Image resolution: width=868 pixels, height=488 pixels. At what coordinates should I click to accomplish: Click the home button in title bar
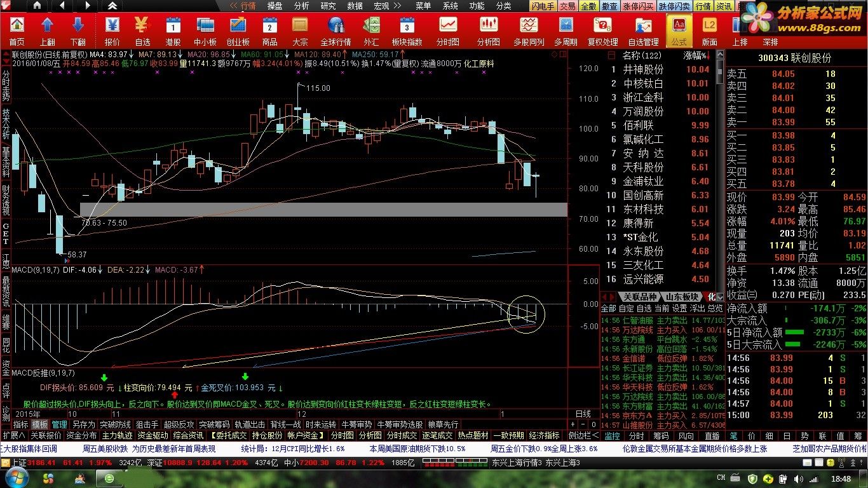36,6
